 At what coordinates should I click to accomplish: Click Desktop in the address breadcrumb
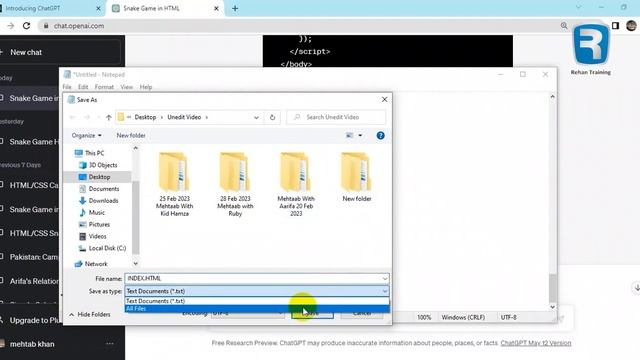click(145, 117)
